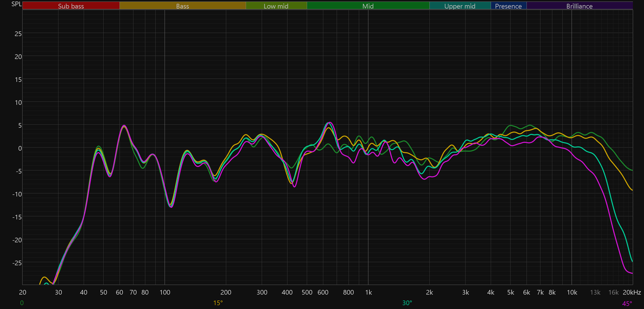Click the 10k frequency axis label
This screenshot has width=644, height=309.
coord(571,292)
